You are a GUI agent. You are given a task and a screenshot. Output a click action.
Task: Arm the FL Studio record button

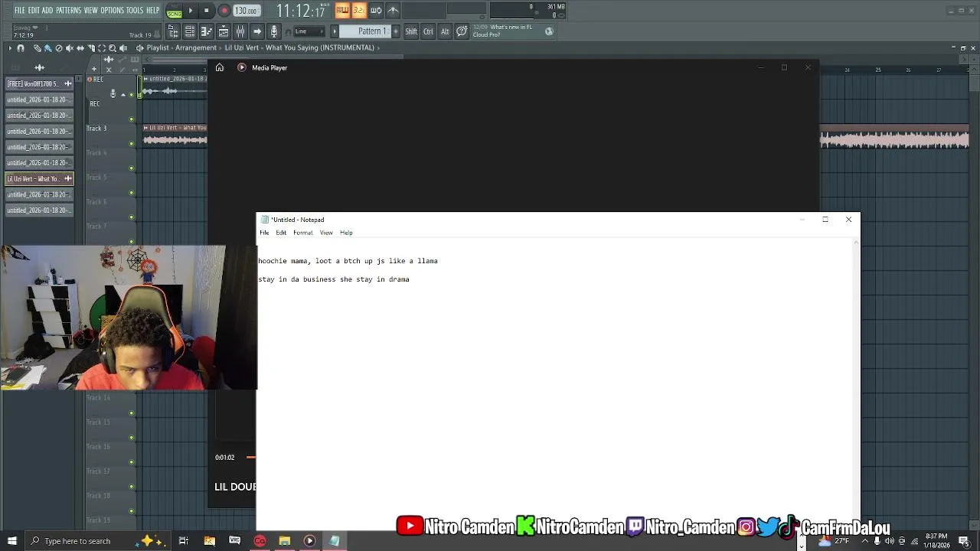click(224, 11)
